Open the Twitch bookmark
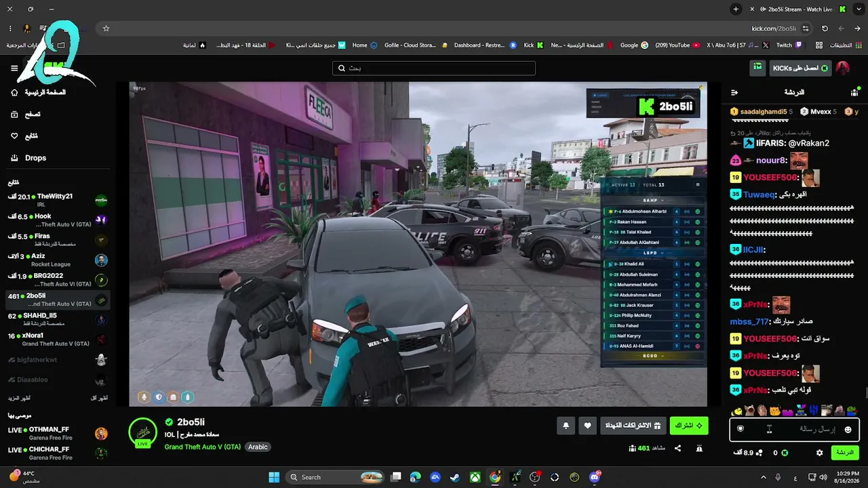This screenshot has width=868, height=488. 789,45
